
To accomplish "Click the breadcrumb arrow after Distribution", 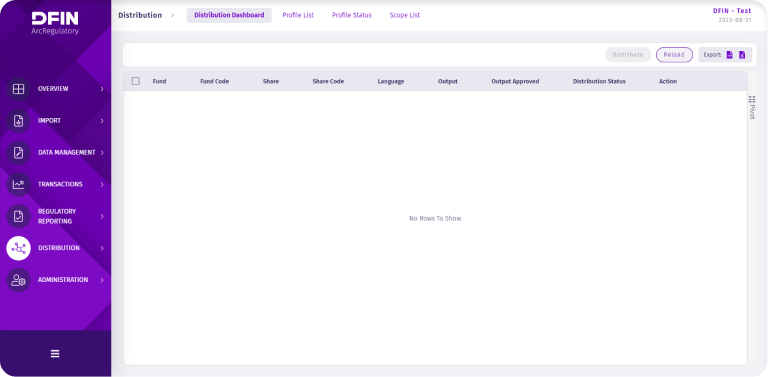I will coord(172,15).
